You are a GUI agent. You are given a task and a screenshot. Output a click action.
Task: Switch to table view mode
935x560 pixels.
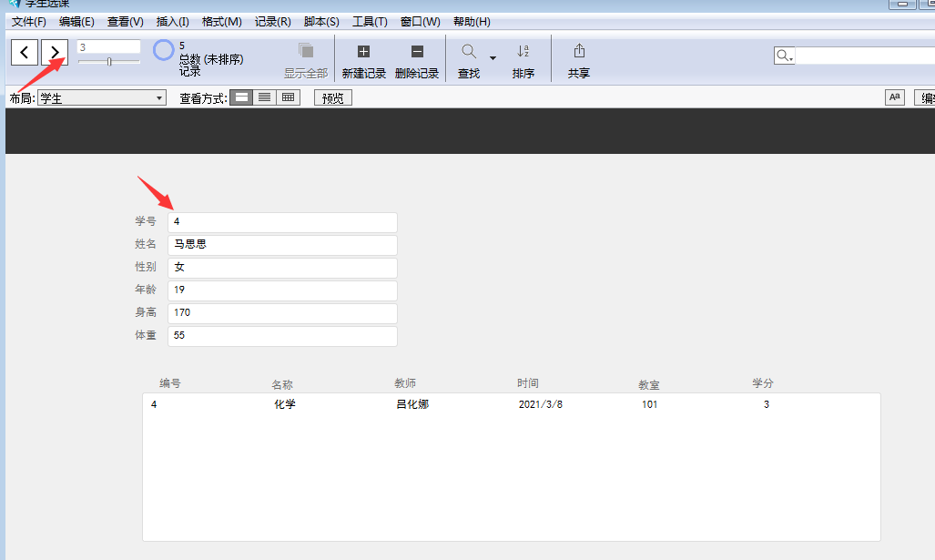287,97
